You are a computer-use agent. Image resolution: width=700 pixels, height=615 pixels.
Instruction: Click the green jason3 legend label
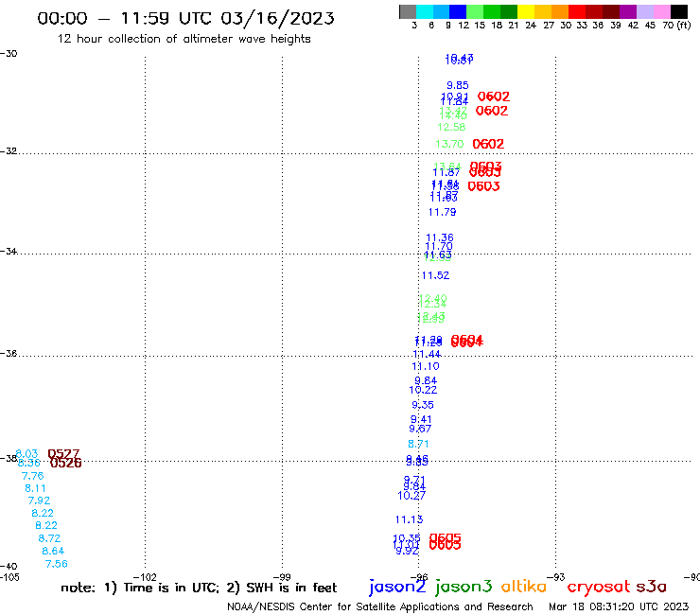coord(464,587)
